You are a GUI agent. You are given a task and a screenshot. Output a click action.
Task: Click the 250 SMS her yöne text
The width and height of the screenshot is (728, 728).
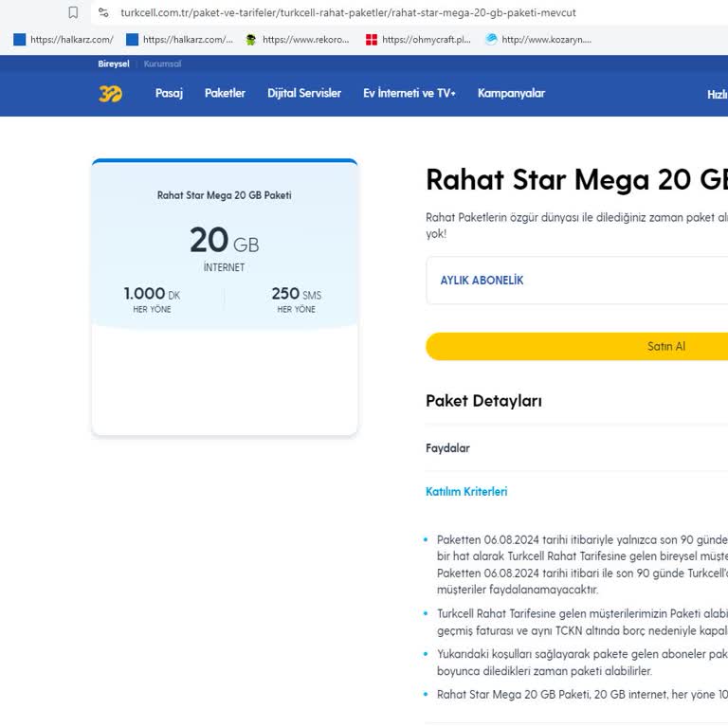296,300
